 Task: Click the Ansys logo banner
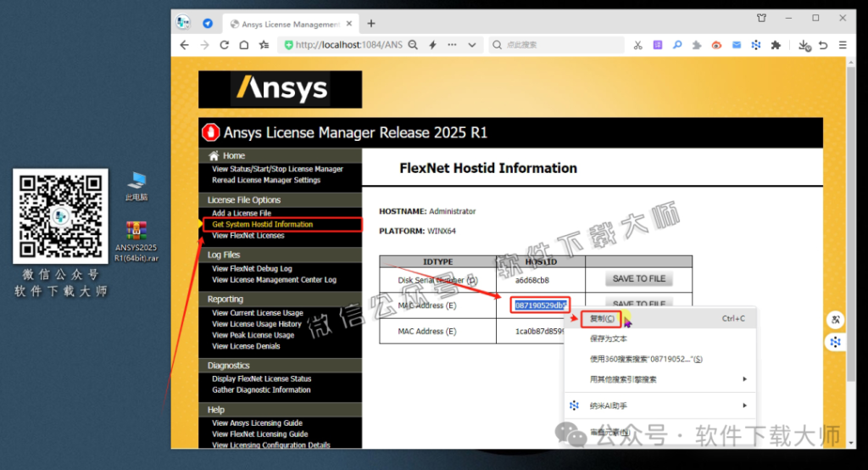pyautogui.click(x=280, y=89)
